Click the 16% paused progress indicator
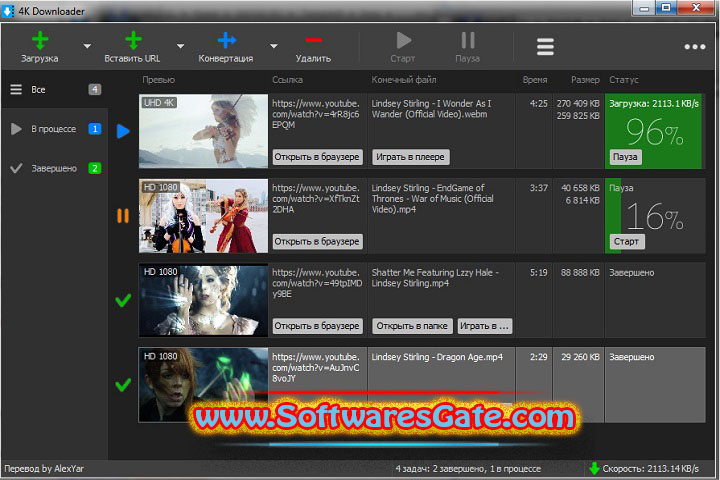Viewport: 720px width, 480px height. point(655,216)
